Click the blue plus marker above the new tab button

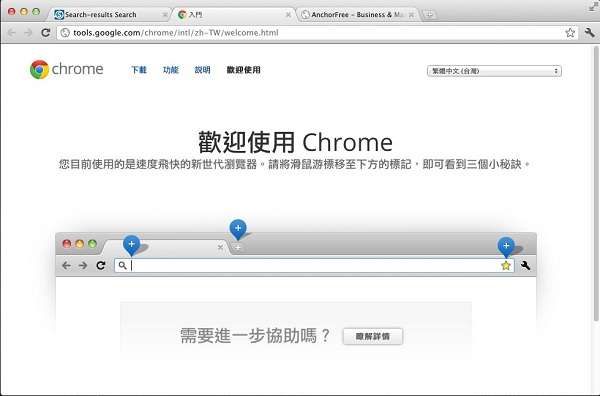pos(238,229)
